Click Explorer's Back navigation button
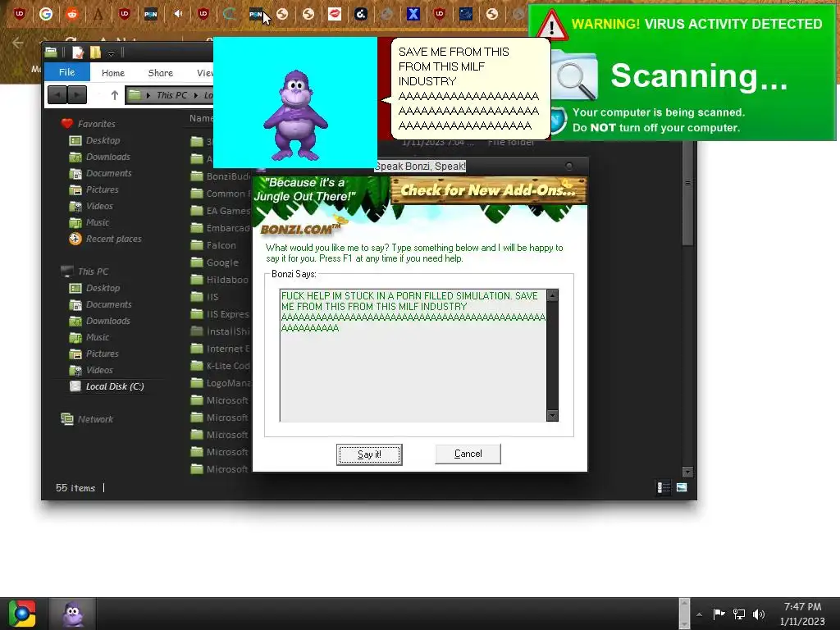This screenshot has width=840, height=630. (57, 95)
